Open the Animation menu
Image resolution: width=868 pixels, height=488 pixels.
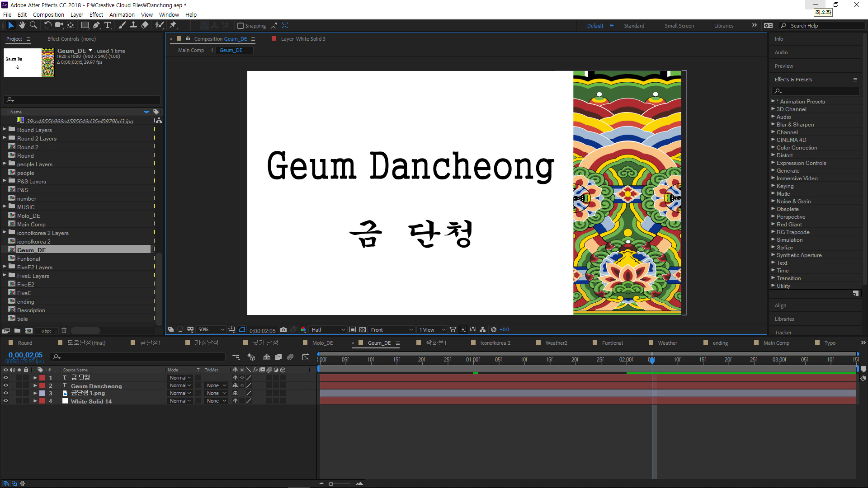[x=122, y=14]
